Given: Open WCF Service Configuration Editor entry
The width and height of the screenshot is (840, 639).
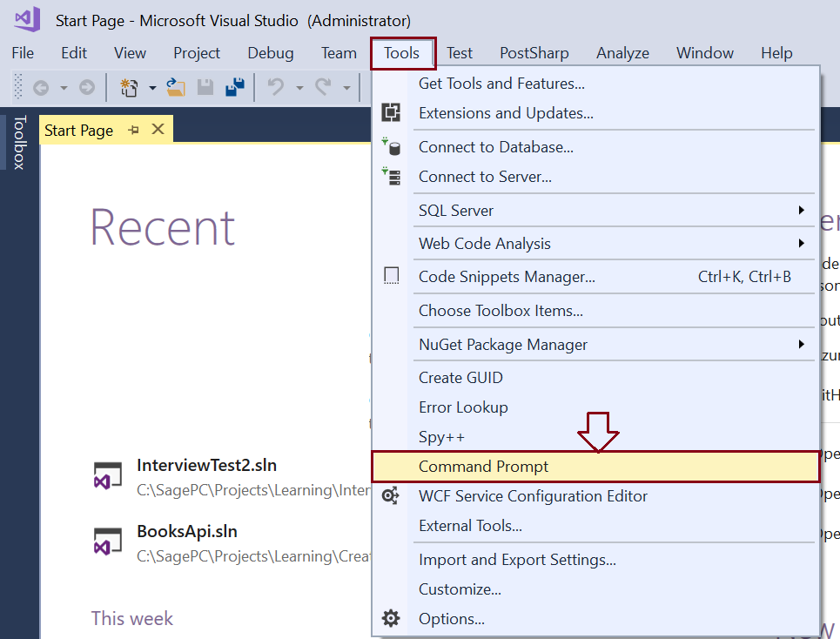Looking at the screenshot, I should point(595,496).
